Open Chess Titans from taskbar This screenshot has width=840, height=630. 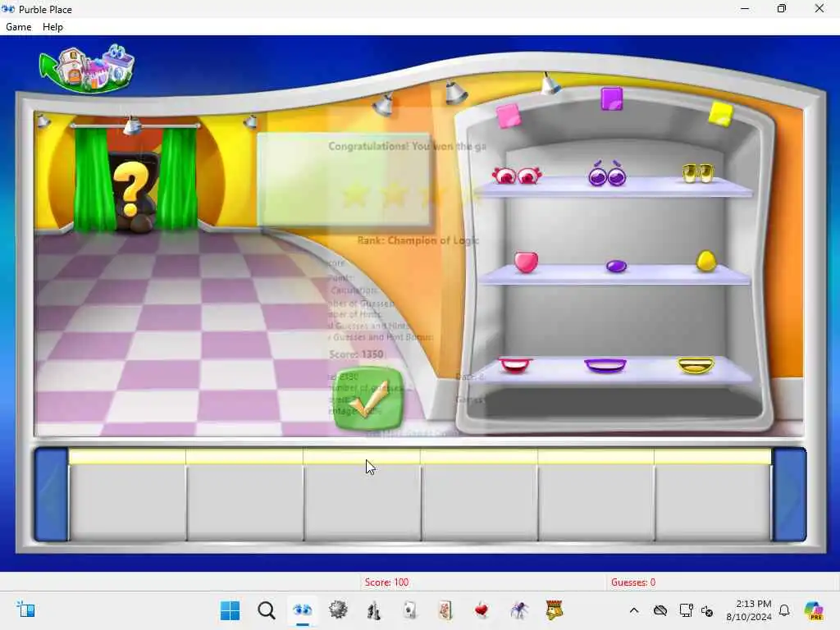tap(374, 610)
